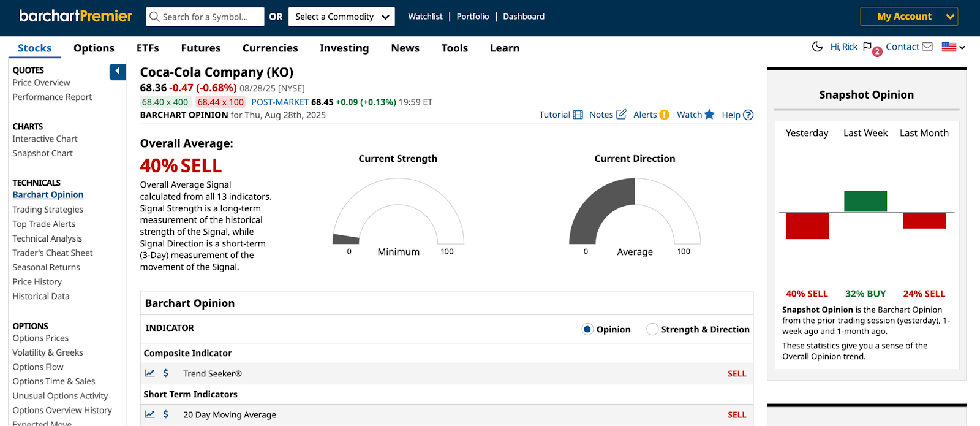This screenshot has height=426, width=980.
Task: Open the Performance Report link
Action: [52, 97]
